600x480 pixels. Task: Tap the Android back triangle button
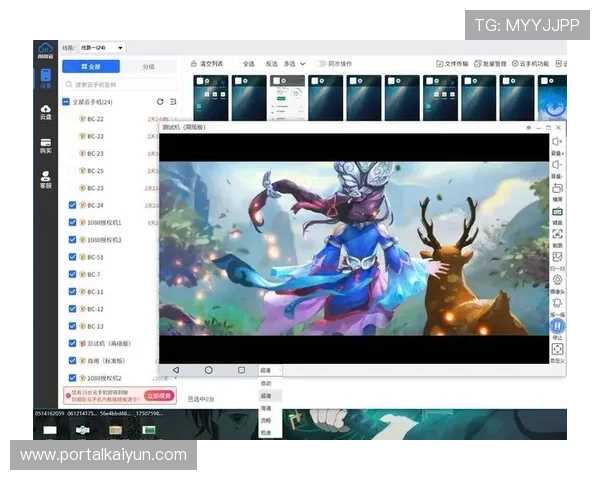176,370
